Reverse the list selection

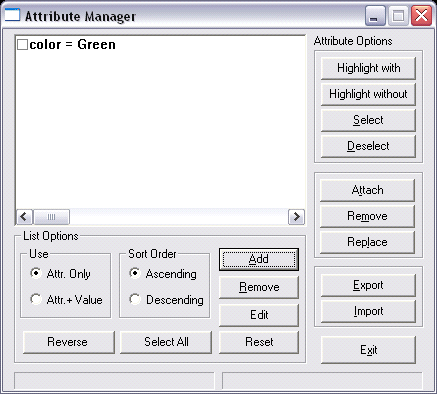tap(69, 342)
